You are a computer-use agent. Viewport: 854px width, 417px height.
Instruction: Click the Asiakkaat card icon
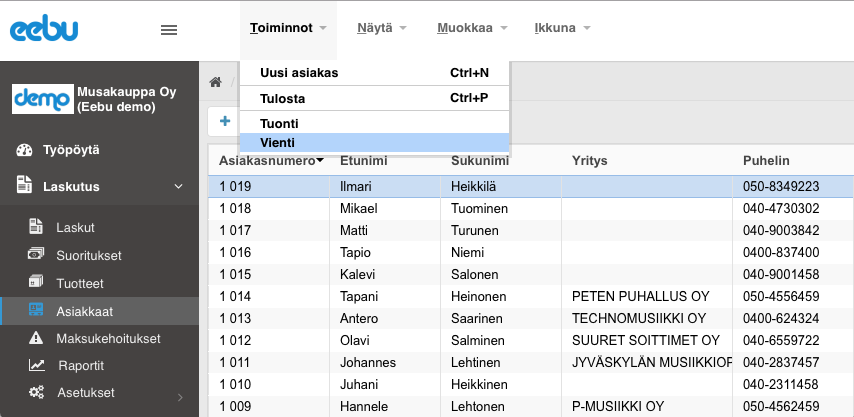(36, 310)
